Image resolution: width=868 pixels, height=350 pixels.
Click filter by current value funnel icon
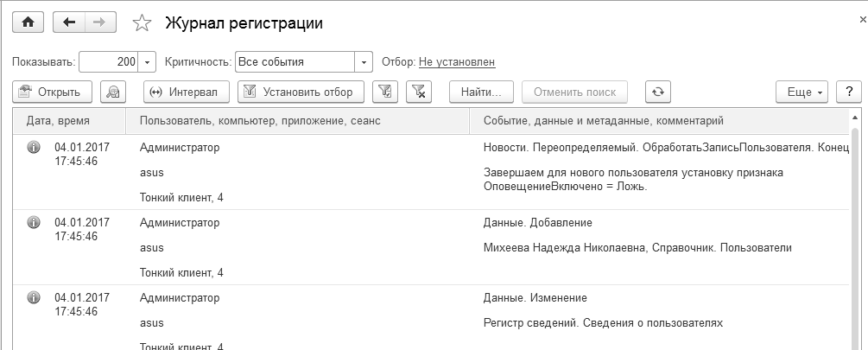pos(386,92)
